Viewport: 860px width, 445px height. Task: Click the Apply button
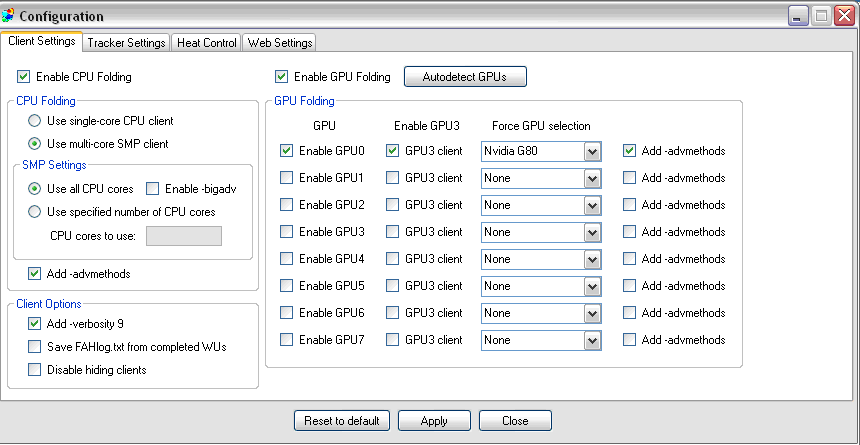(x=434, y=421)
